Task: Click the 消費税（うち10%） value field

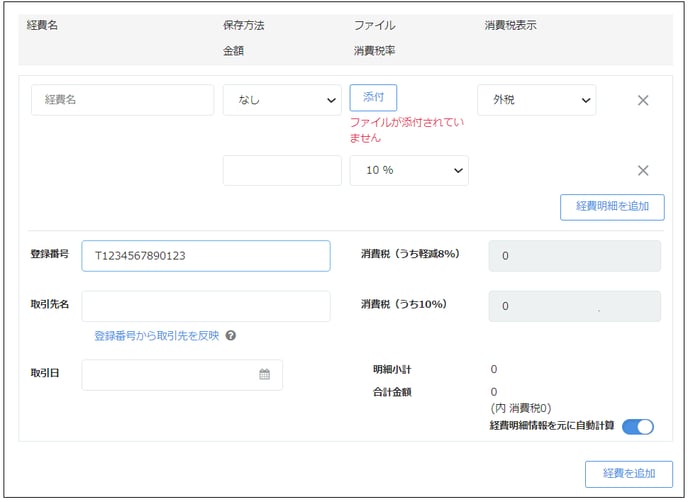Action: point(574,306)
